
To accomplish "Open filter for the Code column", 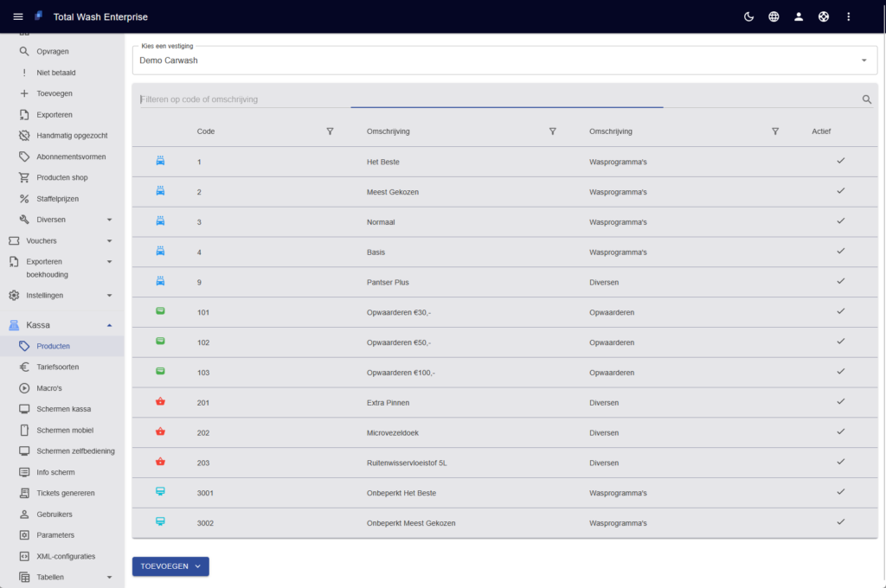I will pos(330,131).
